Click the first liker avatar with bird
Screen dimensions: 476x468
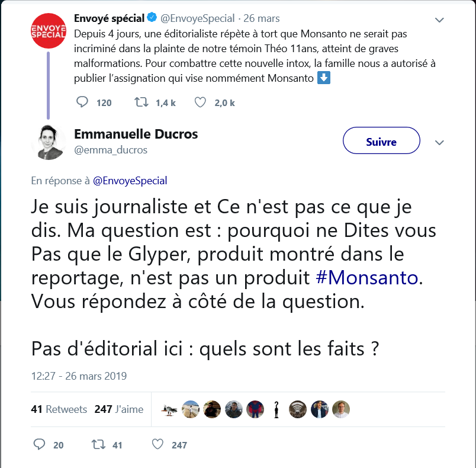(x=169, y=409)
